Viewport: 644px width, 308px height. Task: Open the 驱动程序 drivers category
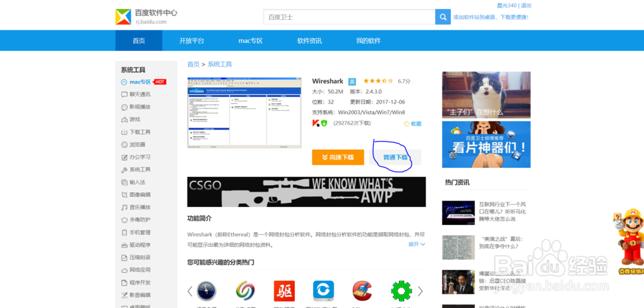pos(136,245)
